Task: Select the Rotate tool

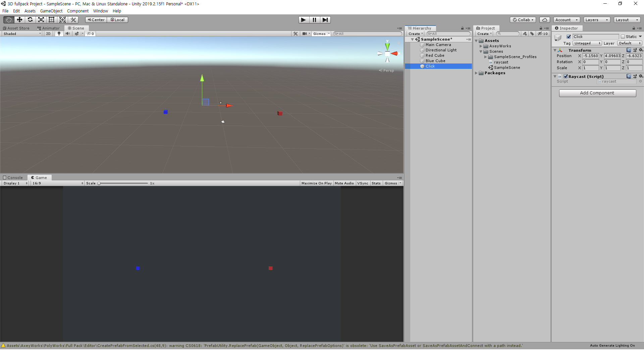Action: pyautogui.click(x=30, y=20)
